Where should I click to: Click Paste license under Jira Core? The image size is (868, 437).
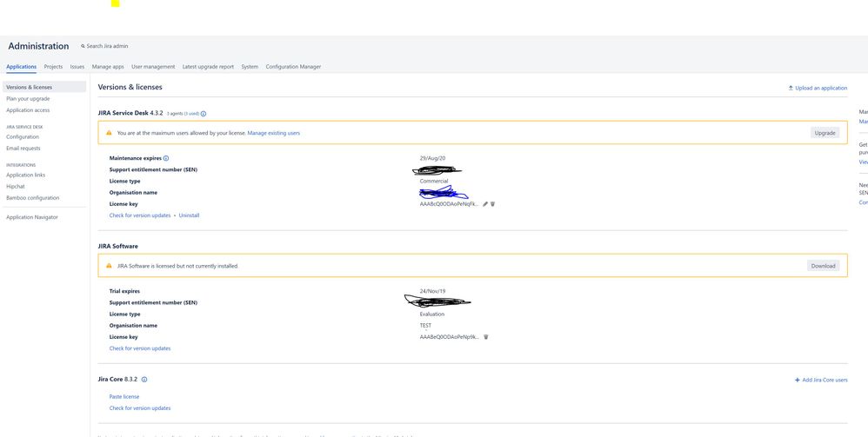124,397
